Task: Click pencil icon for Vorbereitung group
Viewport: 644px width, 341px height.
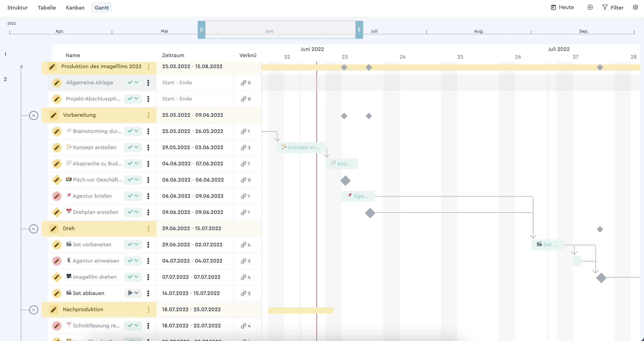Action: click(x=54, y=115)
